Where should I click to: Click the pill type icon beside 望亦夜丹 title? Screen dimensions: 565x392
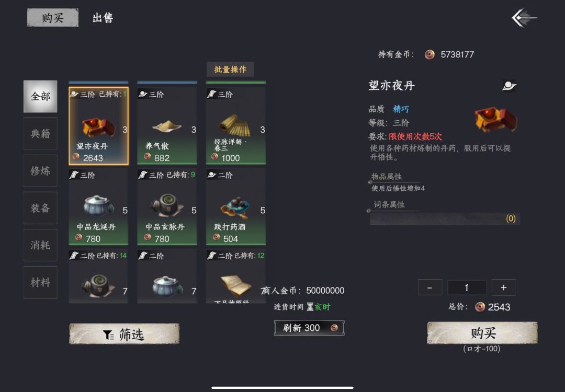pyautogui.click(x=509, y=86)
